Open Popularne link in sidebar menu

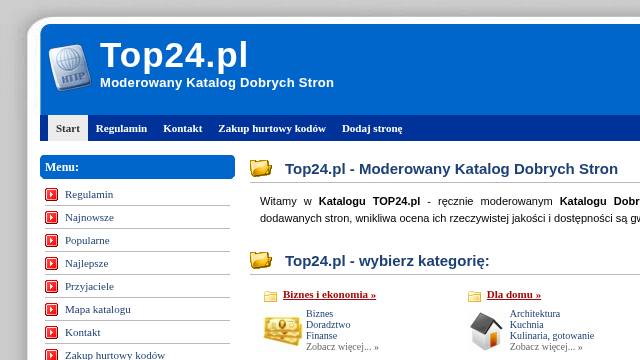pos(87,241)
